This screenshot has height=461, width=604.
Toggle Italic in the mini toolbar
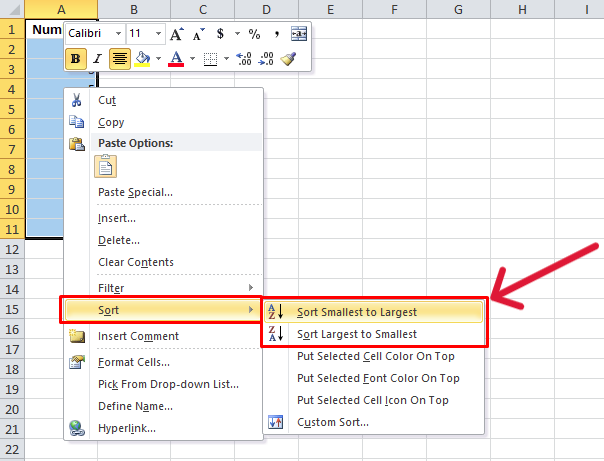pyautogui.click(x=97, y=59)
